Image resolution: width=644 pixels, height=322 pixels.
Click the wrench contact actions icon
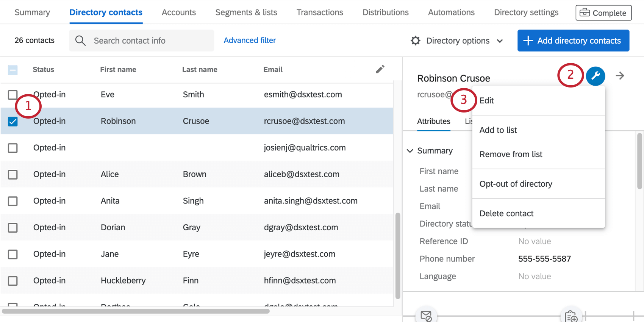(595, 76)
